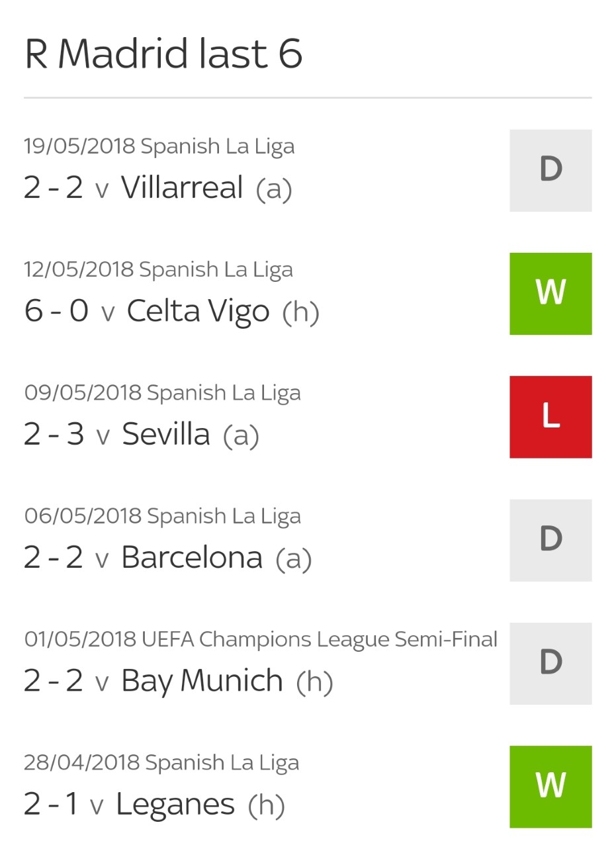Select the 19/05/2018 Spanish La Liga line
616x847 pixels.
[159, 146]
